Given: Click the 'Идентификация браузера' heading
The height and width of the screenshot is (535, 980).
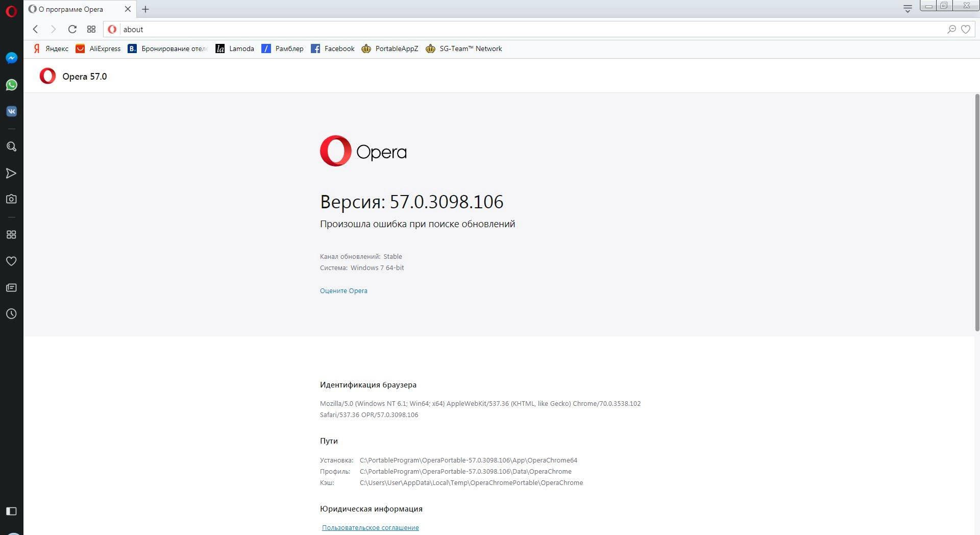Looking at the screenshot, I should point(368,385).
